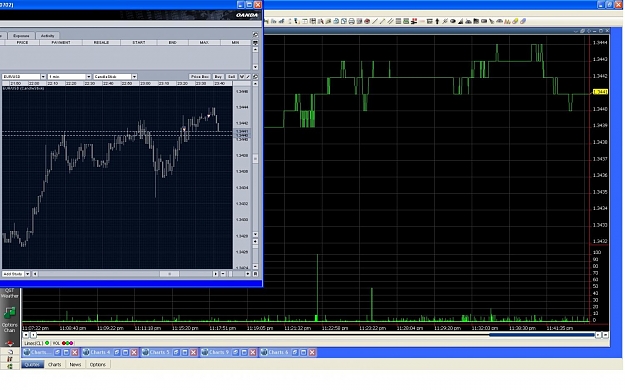Click the eye icon in chart toolbar
Screen dimensions: 625x390
tap(453, 21)
